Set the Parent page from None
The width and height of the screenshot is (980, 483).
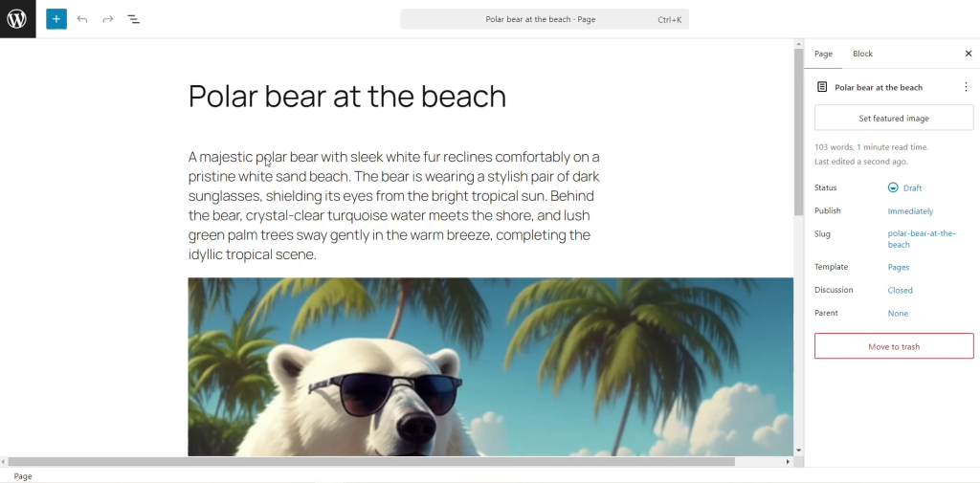tap(898, 314)
